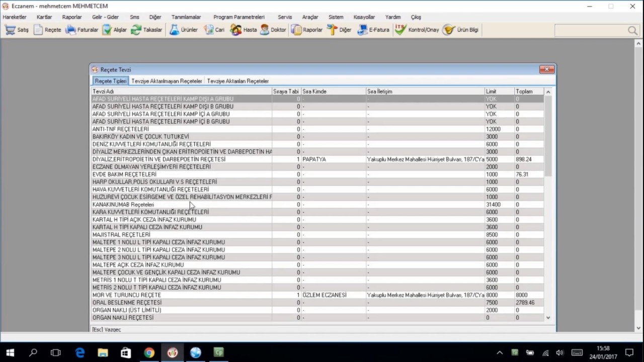
Task: Open the Reçete toolbar icon
Action: pyautogui.click(x=47, y=30)
